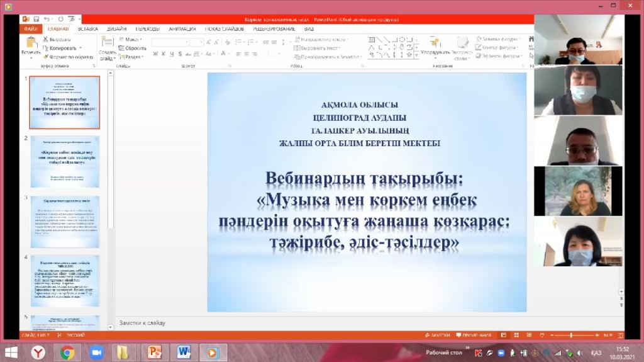644x362 pixels.
Task: Click the Cut (Вырезать) scissors icon
Action: point(45,40)
